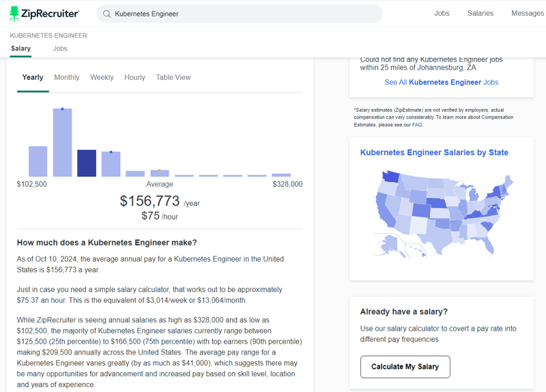Viewport: 546px width, 392px height.
Task: Switch to the Monthly salary tab
Action: point(66,77)
